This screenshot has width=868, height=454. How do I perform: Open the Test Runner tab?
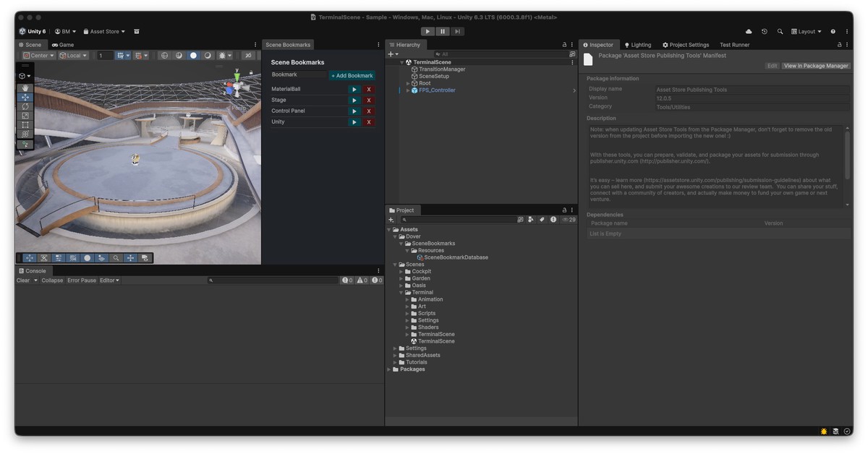(x=734, y=45)
